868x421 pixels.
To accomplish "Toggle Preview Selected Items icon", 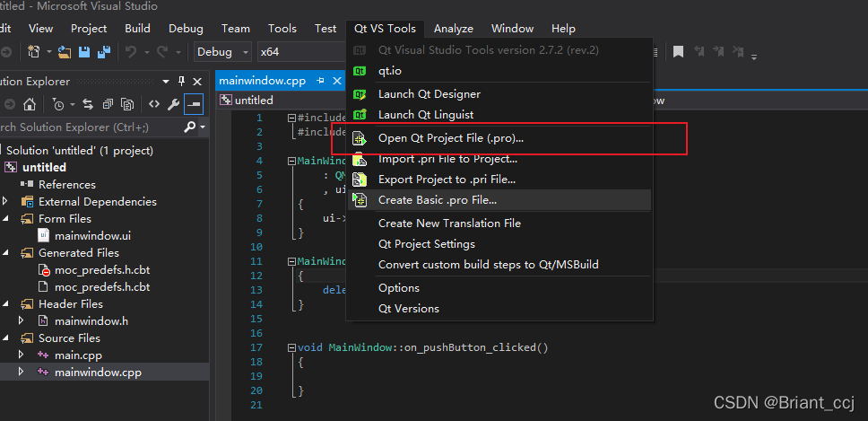I will (194, 104).
